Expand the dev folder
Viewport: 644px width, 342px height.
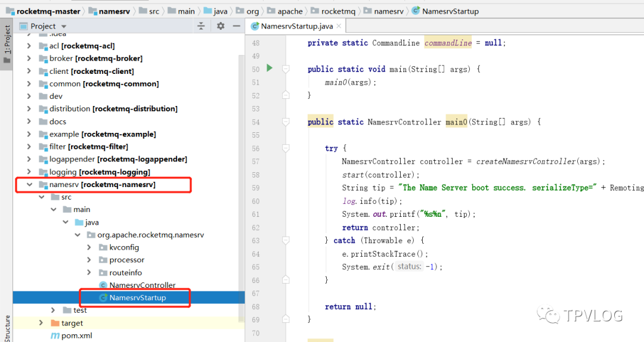coord(29,96)
